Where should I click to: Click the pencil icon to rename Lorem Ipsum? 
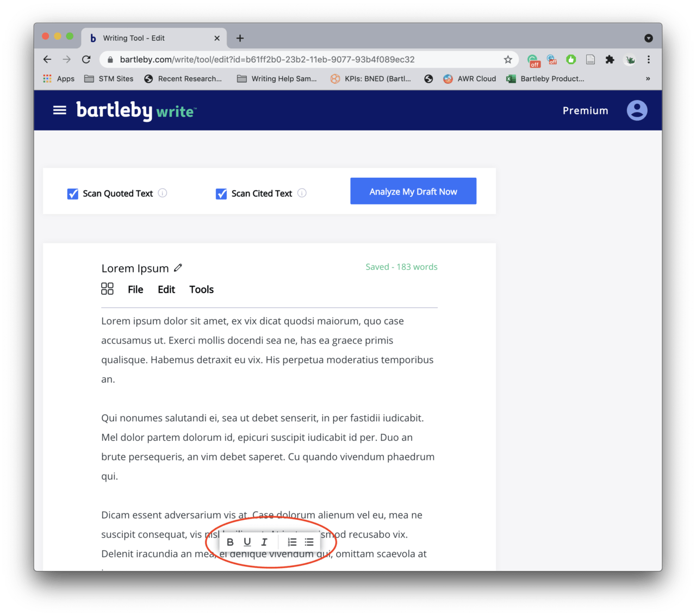(178, 267)
